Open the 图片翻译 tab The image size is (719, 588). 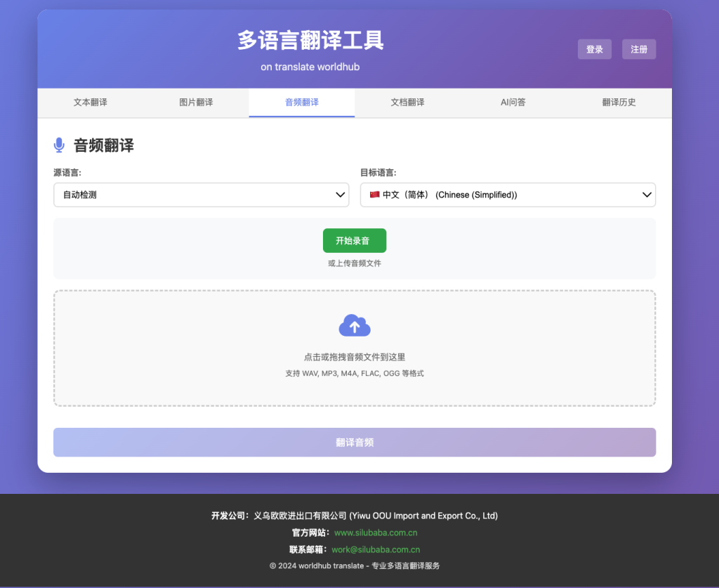196,103
